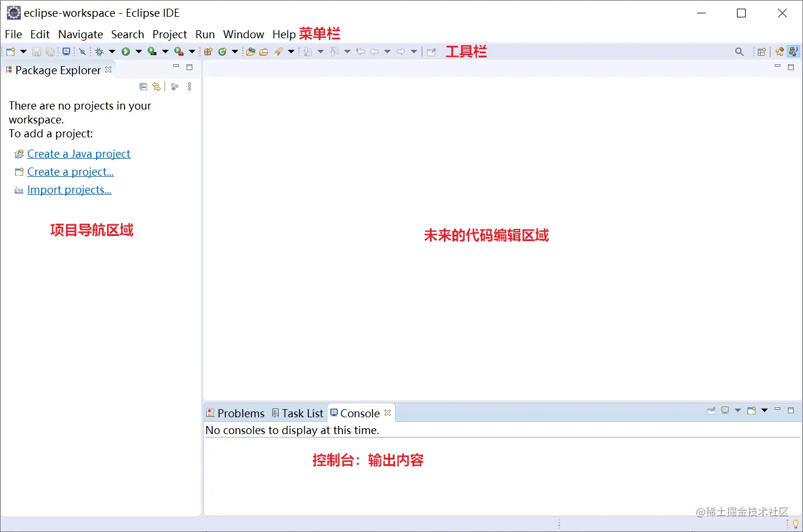Screen dimensions: 803x532
Task: Select the active Java perspective icon
Action: [x=793, y=52]
